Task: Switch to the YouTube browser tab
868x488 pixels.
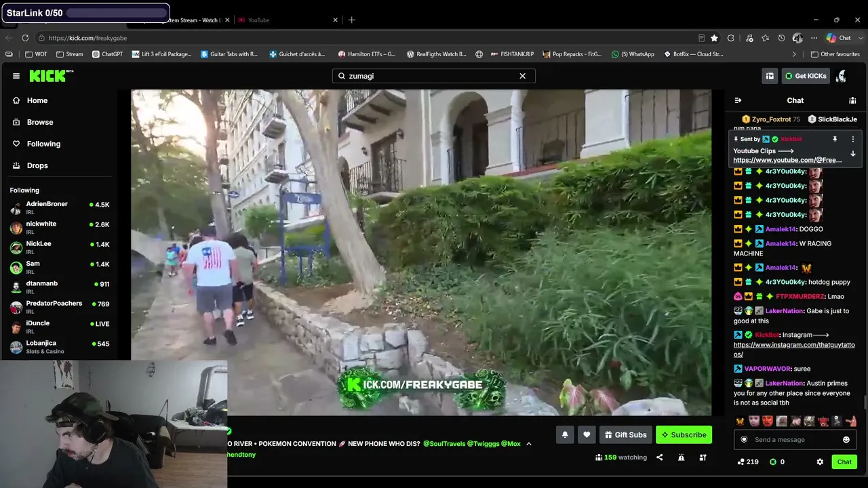Action: [287, 20]
